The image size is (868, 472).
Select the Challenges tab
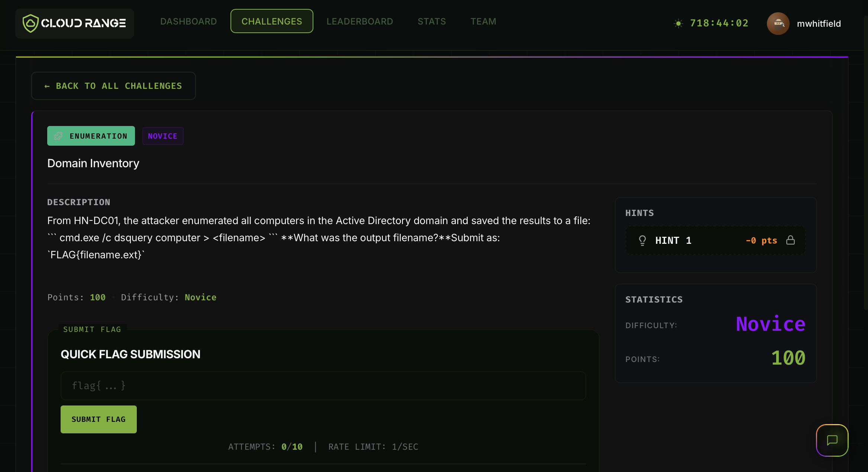[272, 21]
